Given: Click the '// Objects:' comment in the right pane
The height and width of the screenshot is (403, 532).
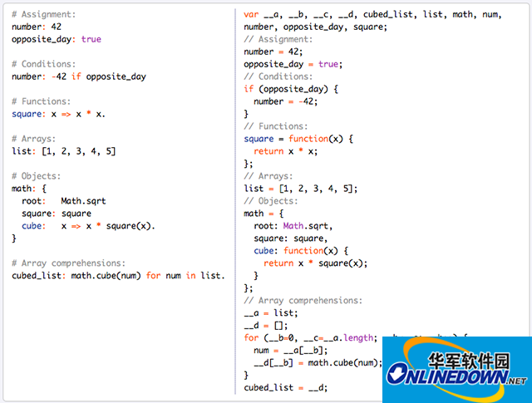Looking at the screenshot, I should [270, 201].
